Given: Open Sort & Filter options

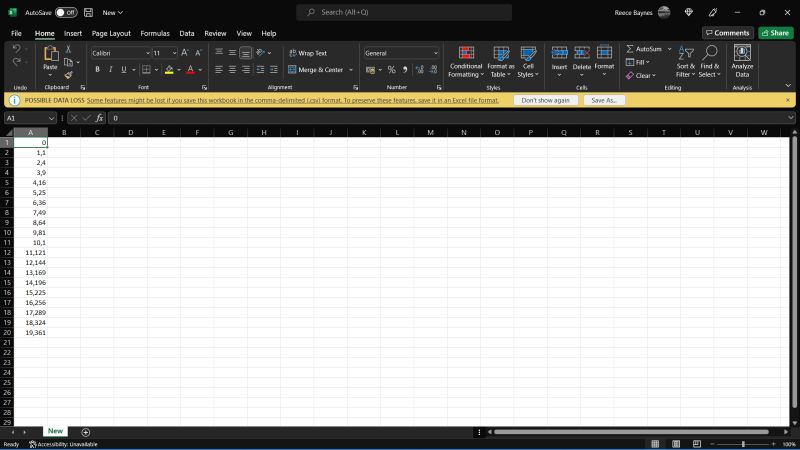Looking at the screenshot, I should pos(686,61).
